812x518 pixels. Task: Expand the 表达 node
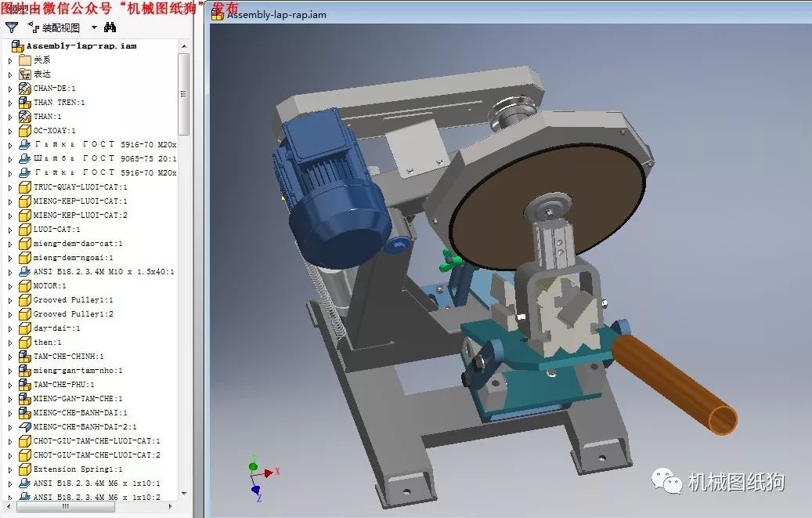10,74
